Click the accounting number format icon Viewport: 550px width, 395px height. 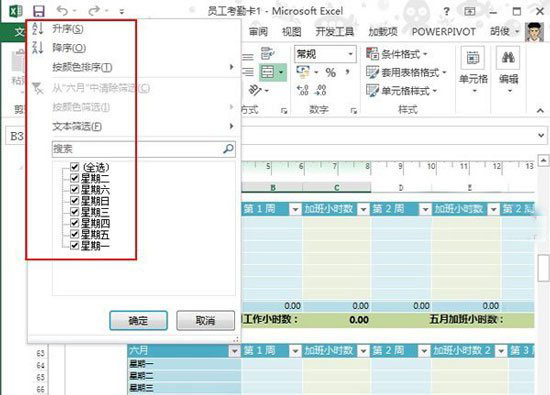coord(303,72)
